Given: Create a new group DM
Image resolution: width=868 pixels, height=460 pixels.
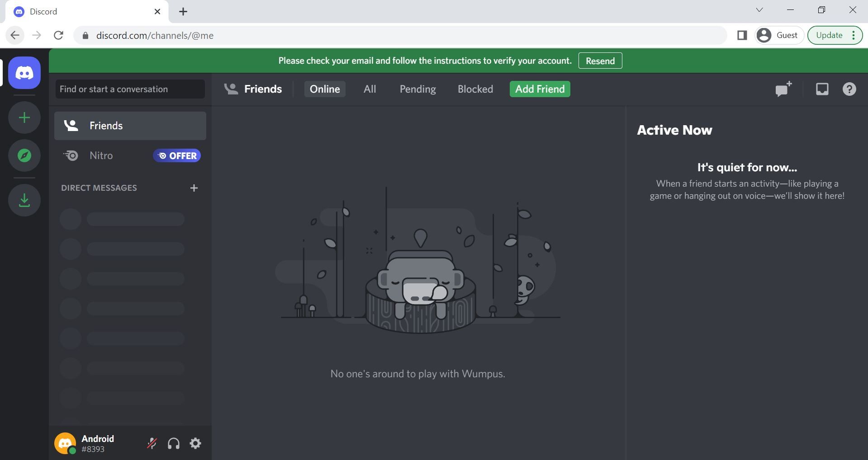Looking at the screenshot, I should pos(782,89).
